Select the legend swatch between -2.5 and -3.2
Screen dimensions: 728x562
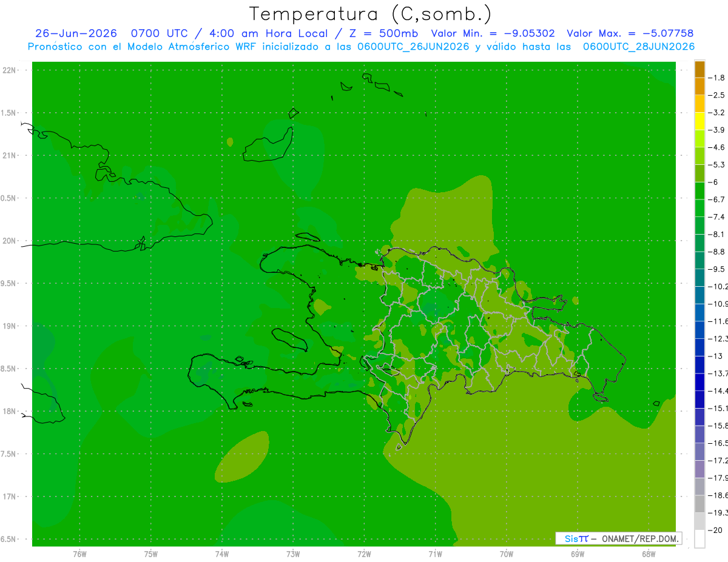point(699,104)
